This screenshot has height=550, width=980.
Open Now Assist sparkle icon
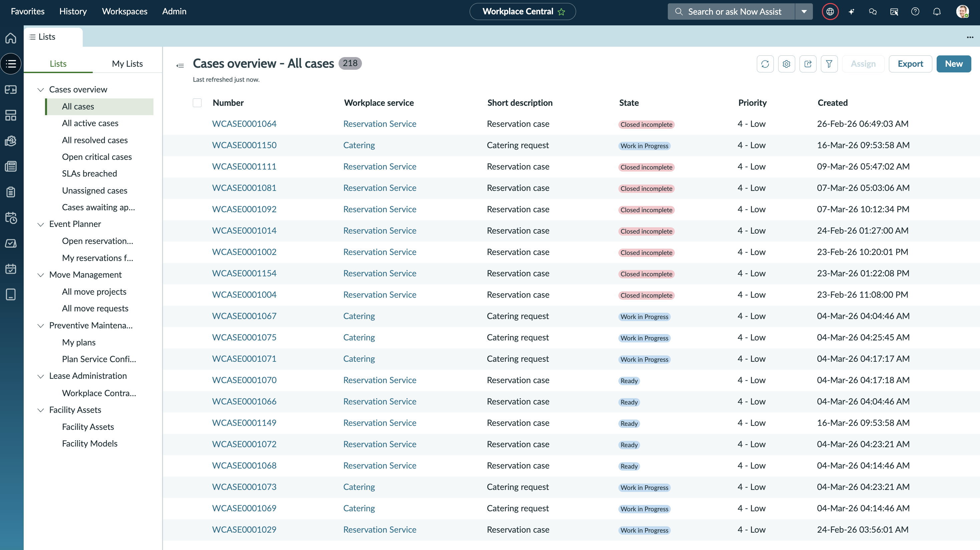[852, 12]
